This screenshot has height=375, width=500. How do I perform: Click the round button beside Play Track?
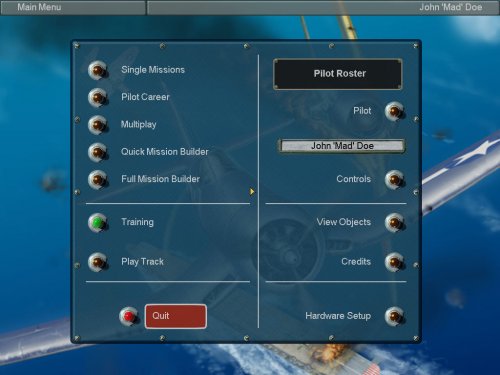point(98,262)
